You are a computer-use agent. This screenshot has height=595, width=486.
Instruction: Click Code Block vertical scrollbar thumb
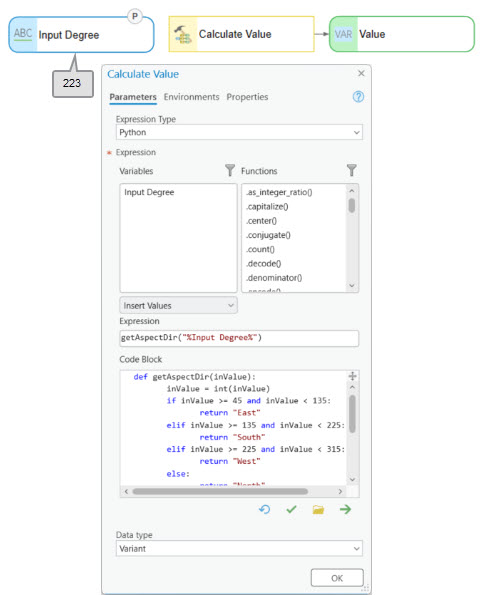click(x=352, y=414)
